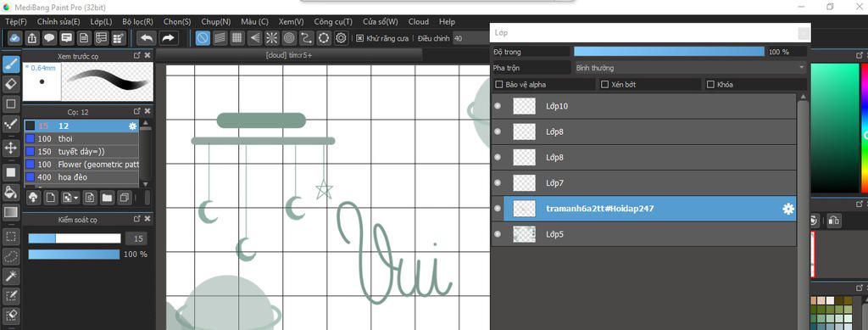Adjust the Độ trong opacity slider

click(669, 52)
